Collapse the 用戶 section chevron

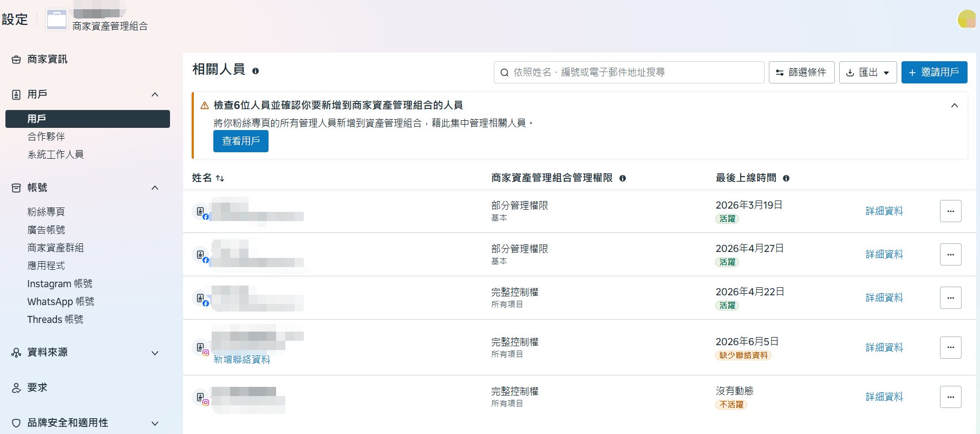click(155, 95)
